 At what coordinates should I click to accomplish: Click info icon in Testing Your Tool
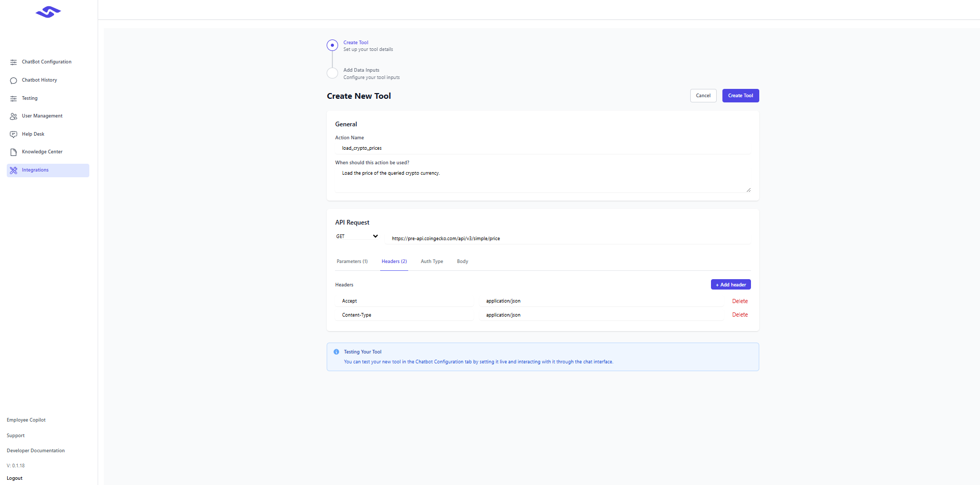click(336, 352)
